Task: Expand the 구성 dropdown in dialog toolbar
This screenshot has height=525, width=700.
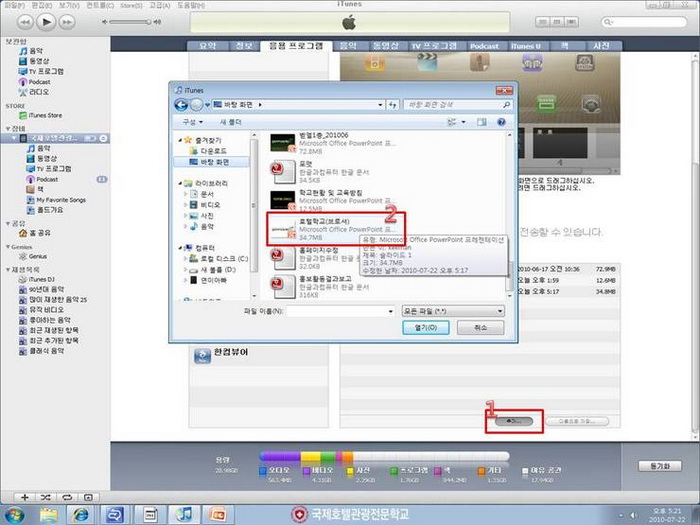Action: coord(190,121)
